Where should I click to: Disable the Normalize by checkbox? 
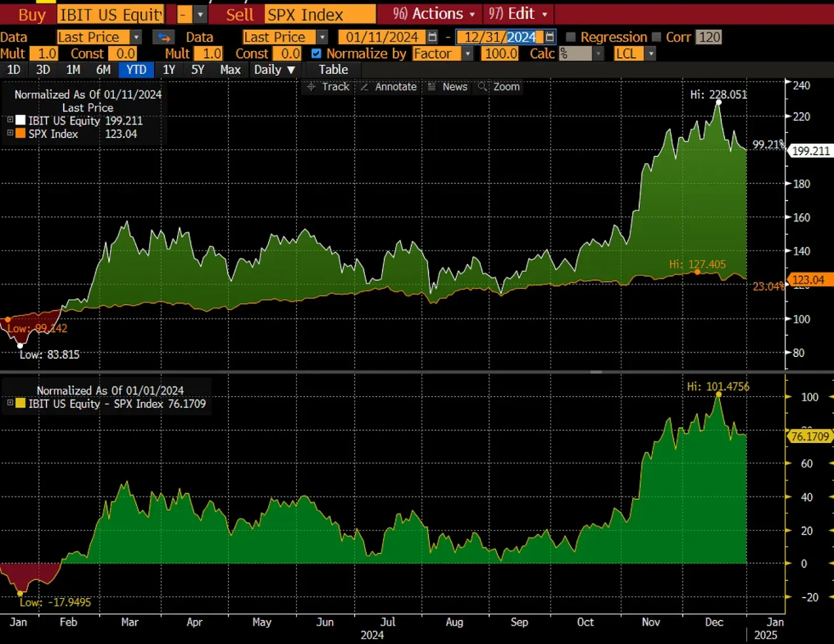[316, 53]
